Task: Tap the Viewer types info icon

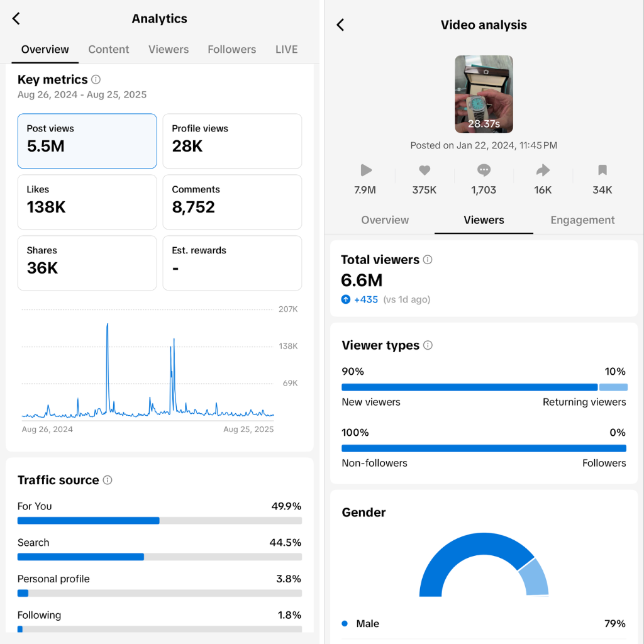Action: (428, 345)
